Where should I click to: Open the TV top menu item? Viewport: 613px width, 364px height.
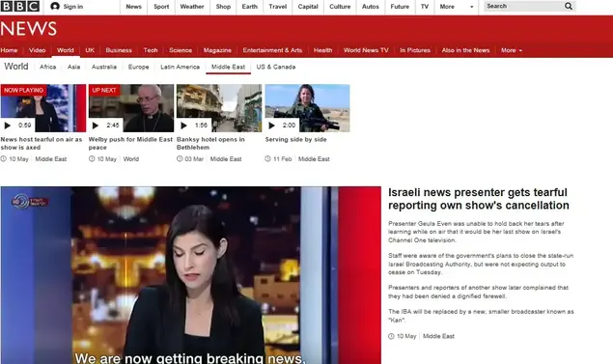point(425,7)
